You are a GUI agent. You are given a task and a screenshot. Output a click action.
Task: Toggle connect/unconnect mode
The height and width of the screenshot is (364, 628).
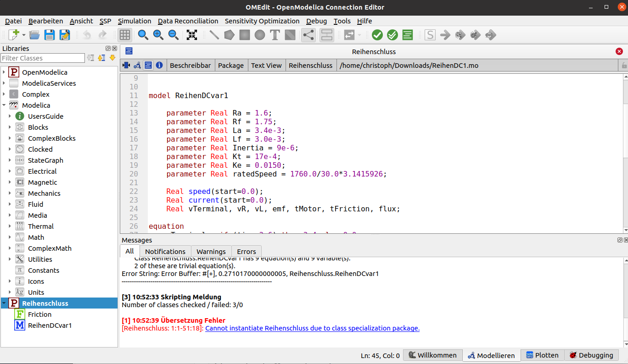[x=308, y=35]
